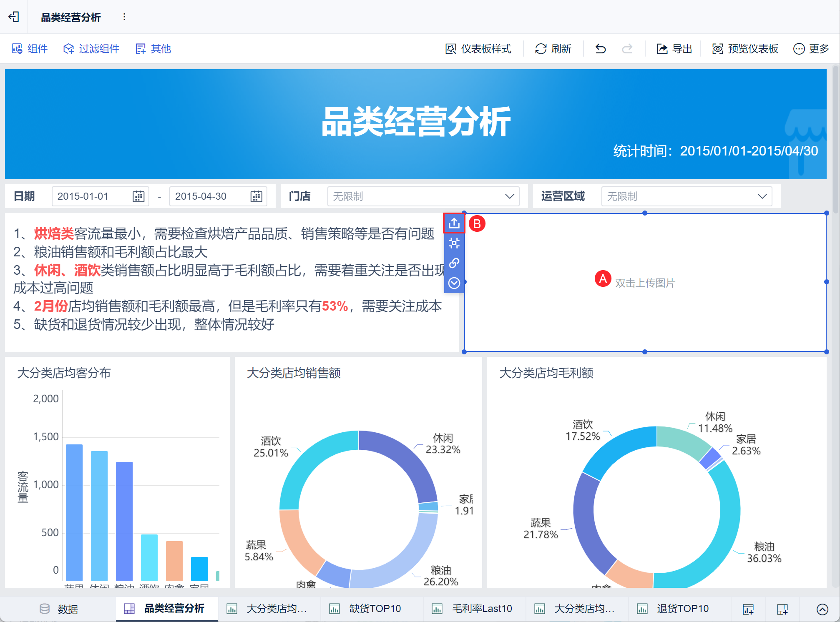Switch to the 缺货TOP10 tab
Screen dimensions: 840x622
(x=374, y=609)
